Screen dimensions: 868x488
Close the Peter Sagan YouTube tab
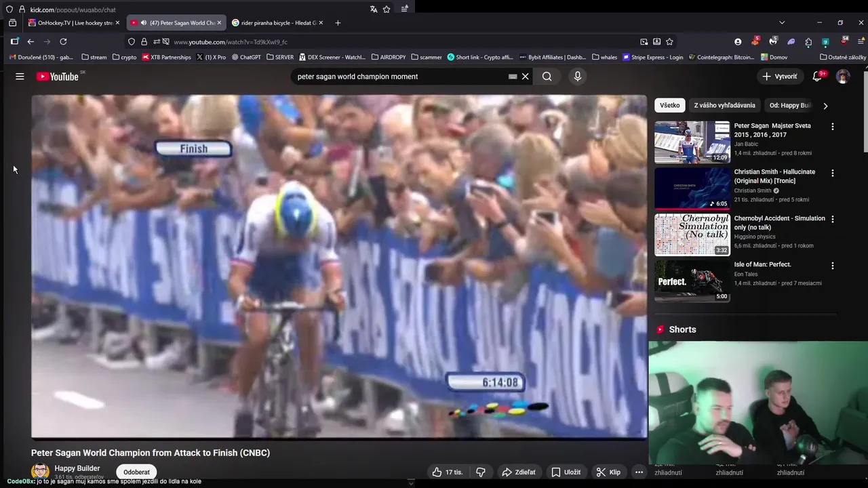(x=219, y=23)
